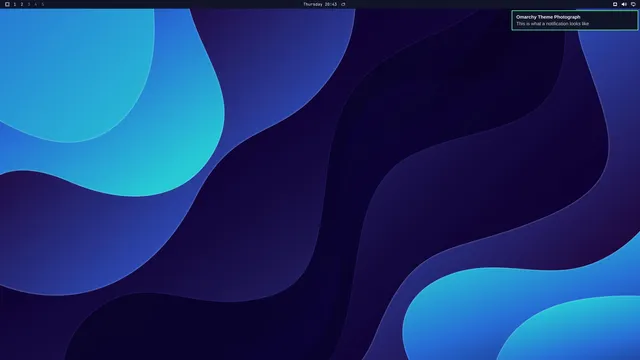
Task: Switch to workspace 3
Action: 29,4
